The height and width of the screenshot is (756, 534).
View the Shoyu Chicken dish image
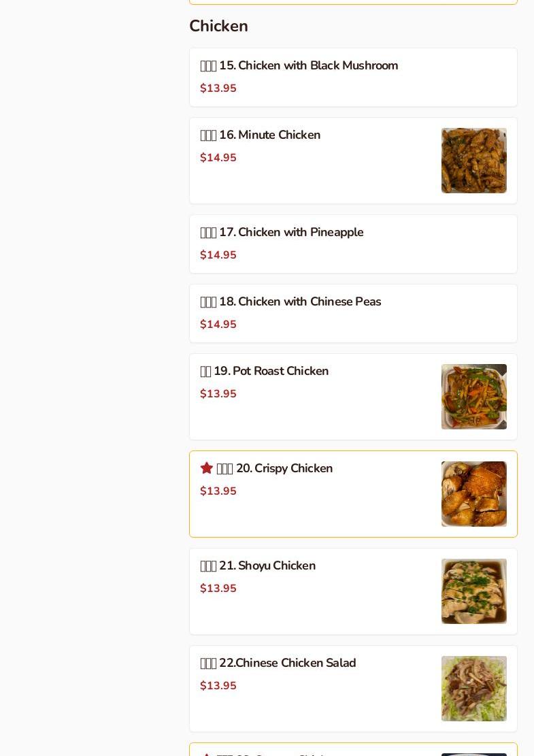473,591
